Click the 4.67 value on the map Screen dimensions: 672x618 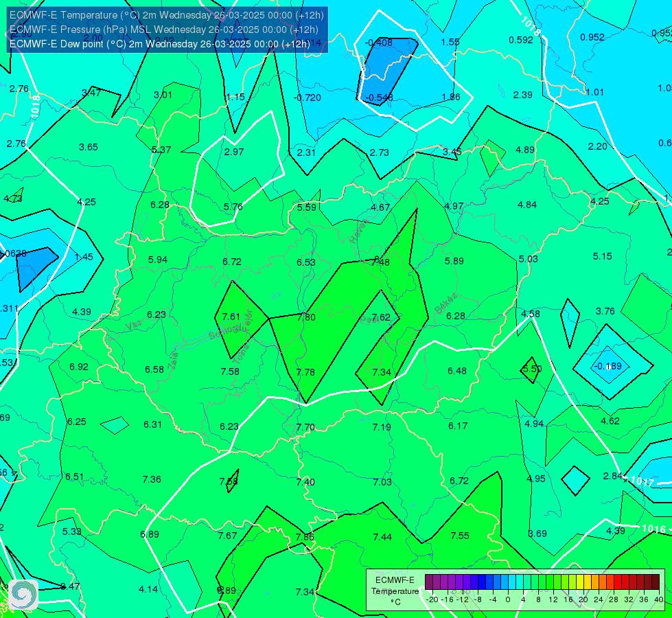[380, 207]
